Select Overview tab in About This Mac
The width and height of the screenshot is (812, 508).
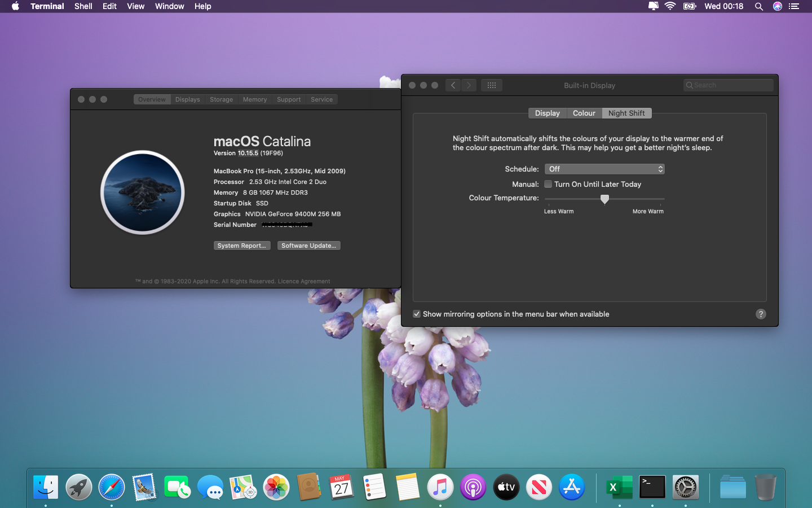pos(152,99)
